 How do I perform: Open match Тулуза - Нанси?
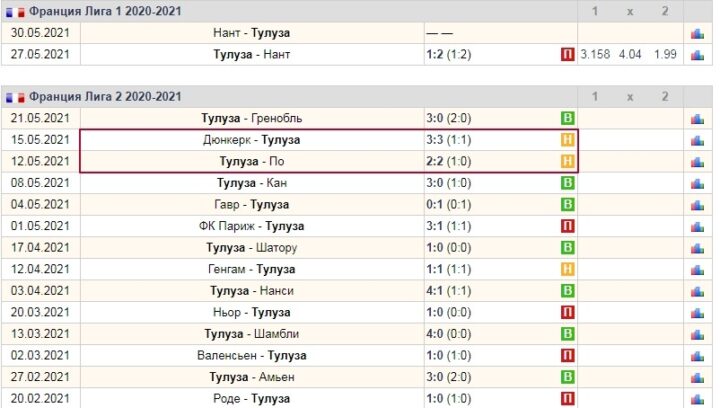[252, 291]
